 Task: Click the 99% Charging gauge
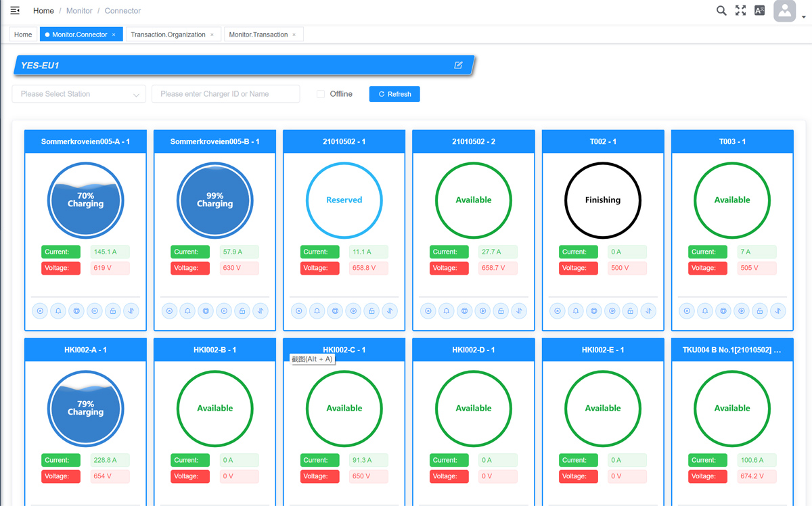[215, 200]
